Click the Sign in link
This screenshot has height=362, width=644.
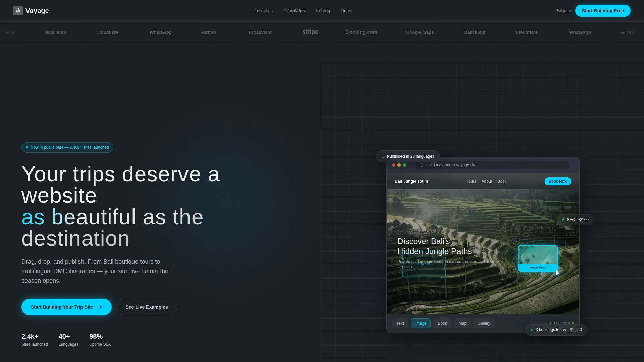coord(563,11)
